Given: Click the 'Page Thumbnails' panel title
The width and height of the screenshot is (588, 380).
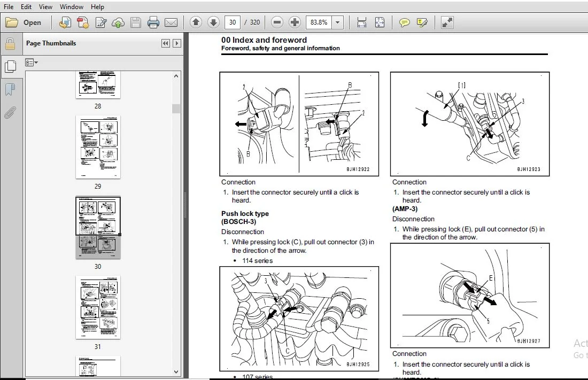Looking at the screenshot, I should click(51, 43).
